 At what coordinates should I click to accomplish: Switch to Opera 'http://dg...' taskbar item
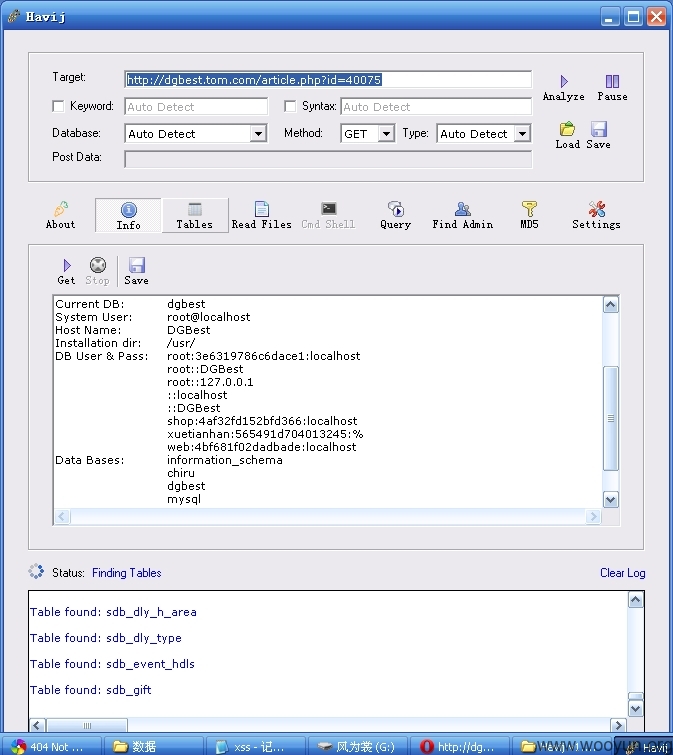point(461,746)
